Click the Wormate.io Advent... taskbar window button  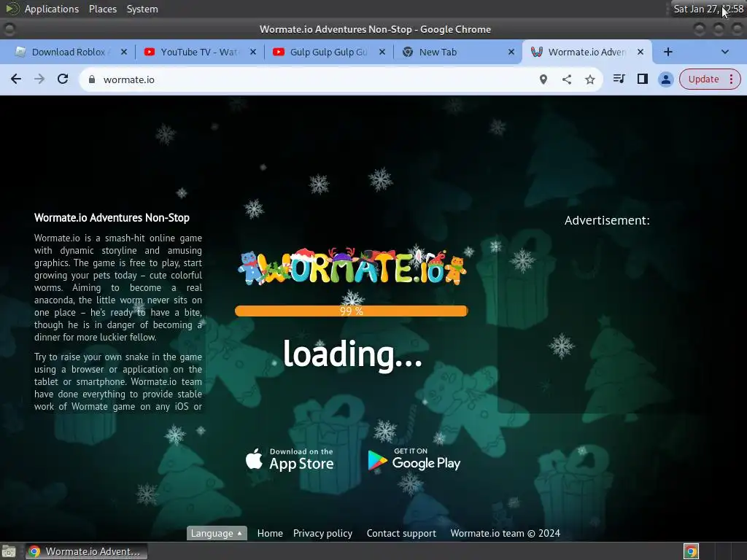click(x=86, y=551)
